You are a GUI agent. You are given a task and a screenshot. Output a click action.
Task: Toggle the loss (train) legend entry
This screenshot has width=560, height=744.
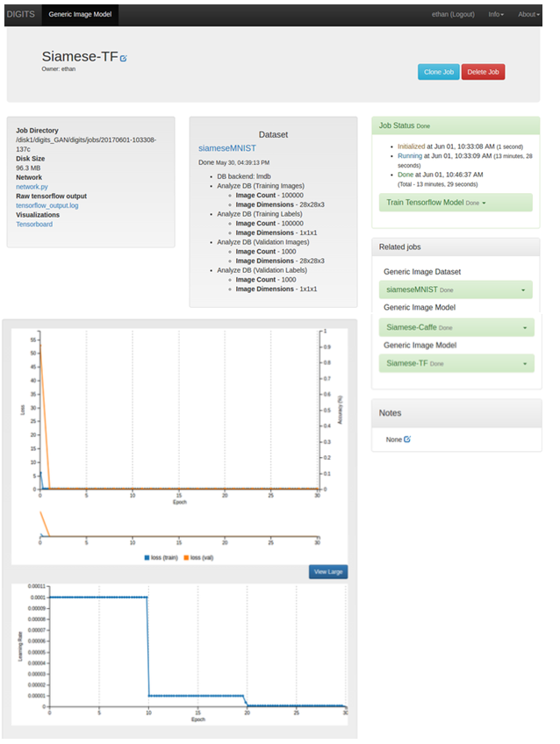coord(161,557)
